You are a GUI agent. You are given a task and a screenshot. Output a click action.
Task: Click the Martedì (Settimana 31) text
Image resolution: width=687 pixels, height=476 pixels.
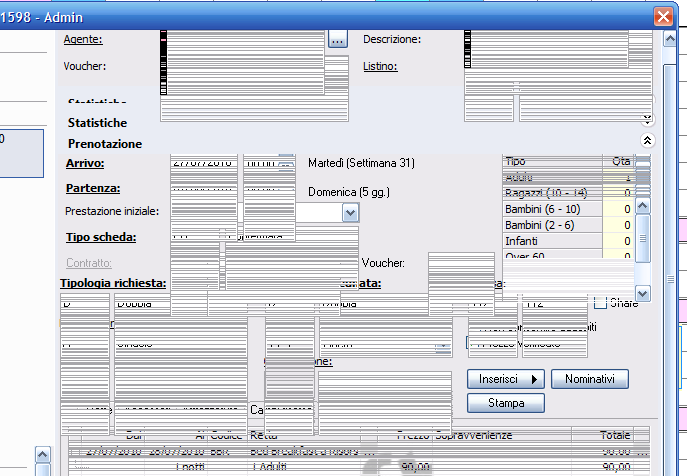coord(361,163)
